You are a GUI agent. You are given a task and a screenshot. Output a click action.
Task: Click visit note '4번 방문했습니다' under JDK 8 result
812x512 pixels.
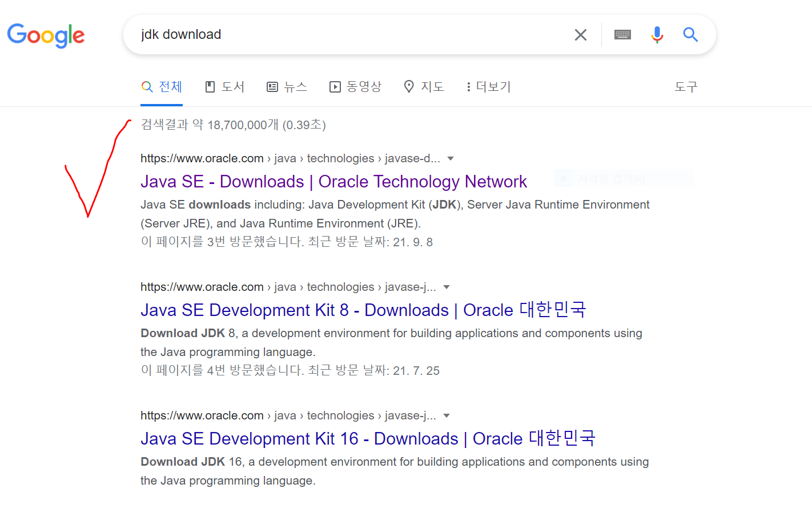tap(290, 370)
